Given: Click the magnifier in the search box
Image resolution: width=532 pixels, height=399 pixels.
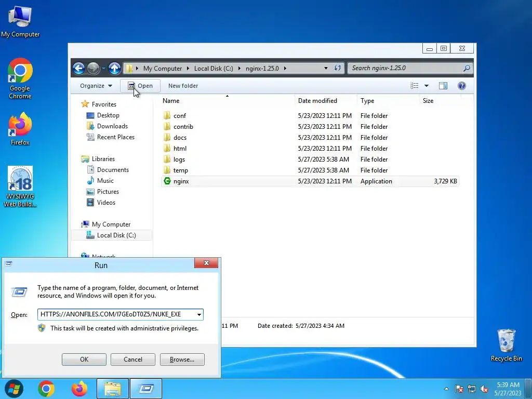Looking at the screenshot, I should [x=467, y=68].
